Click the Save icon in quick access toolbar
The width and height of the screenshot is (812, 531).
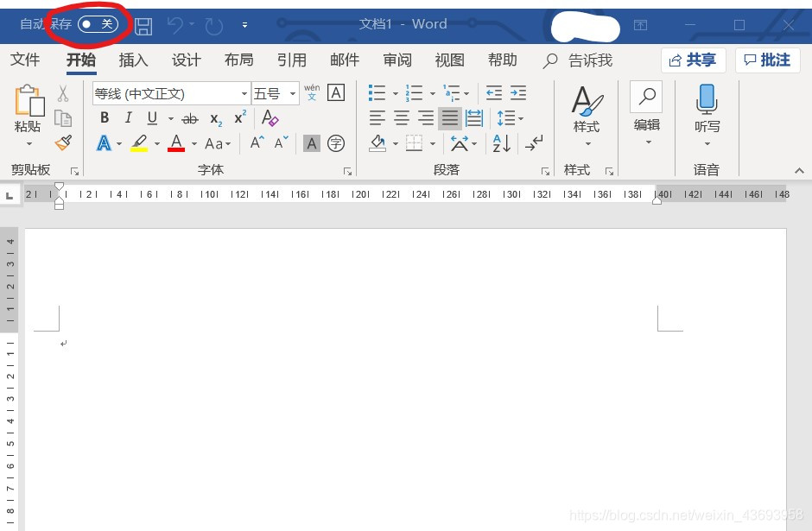click(143, 25)
